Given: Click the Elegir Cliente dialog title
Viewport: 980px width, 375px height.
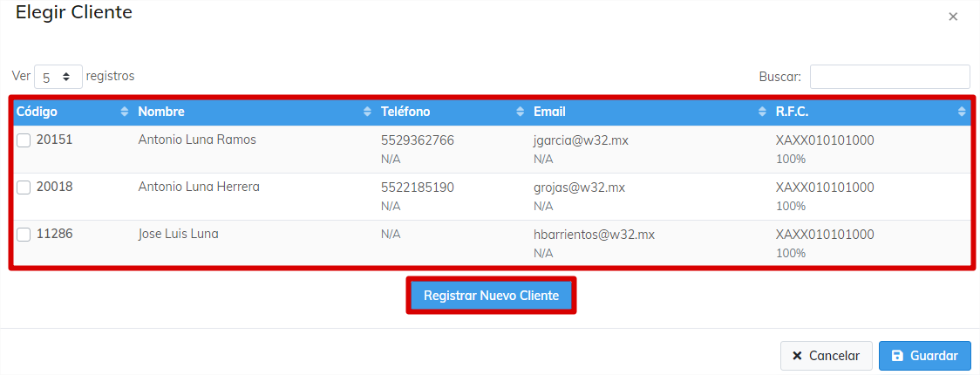Looking at the screenshot, I should (74, 12).
